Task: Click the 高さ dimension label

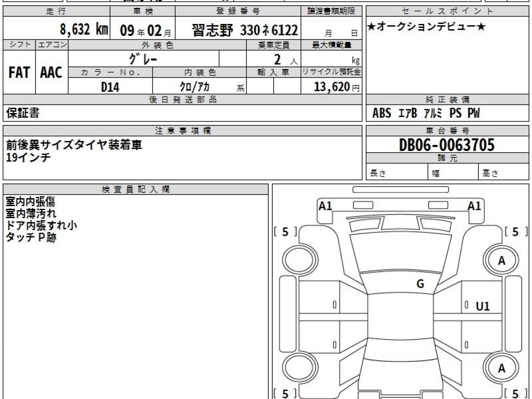Action: click(x=490, y=174)
